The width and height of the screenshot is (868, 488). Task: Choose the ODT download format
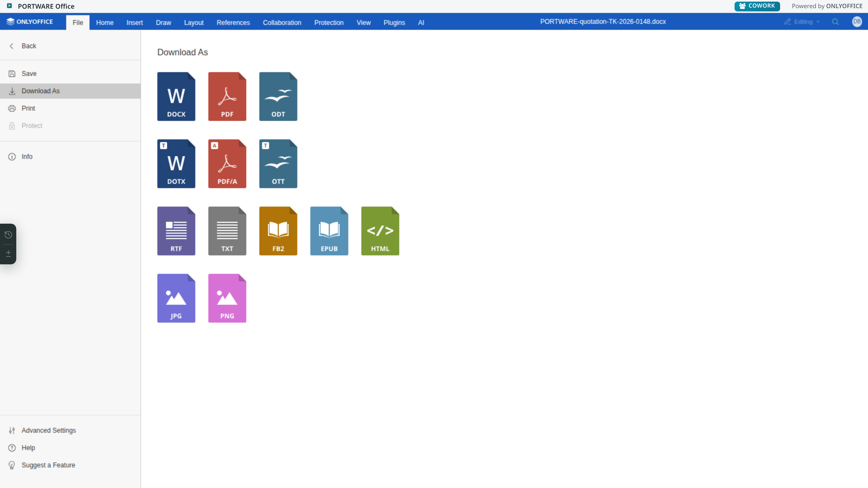tap(278, 96)
